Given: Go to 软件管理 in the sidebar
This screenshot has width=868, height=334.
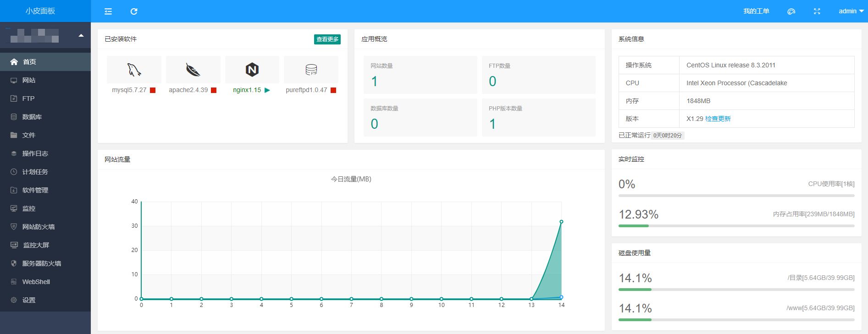Looking at the screenshot, I should pyautogui.click(x=35, y=190).
